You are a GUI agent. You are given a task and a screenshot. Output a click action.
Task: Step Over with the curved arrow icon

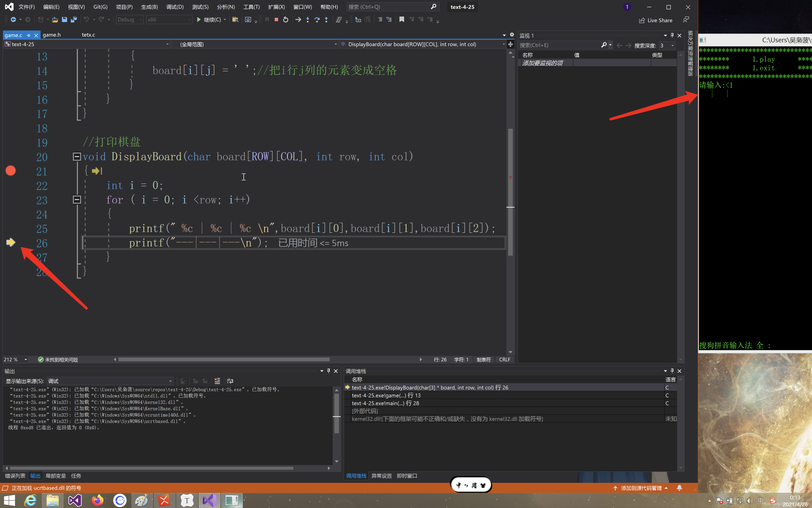[x=317, y=20]
